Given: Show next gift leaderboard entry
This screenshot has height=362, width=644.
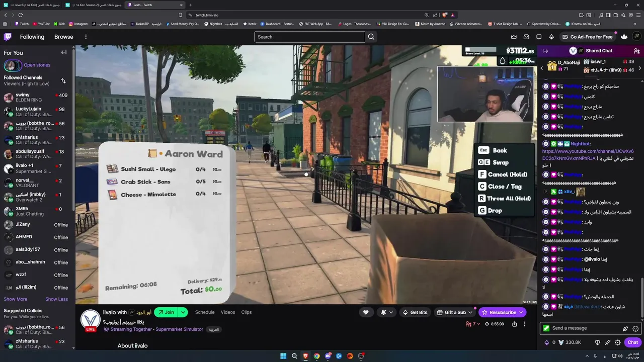Looking at the screenshot, I should pos(640,67).
